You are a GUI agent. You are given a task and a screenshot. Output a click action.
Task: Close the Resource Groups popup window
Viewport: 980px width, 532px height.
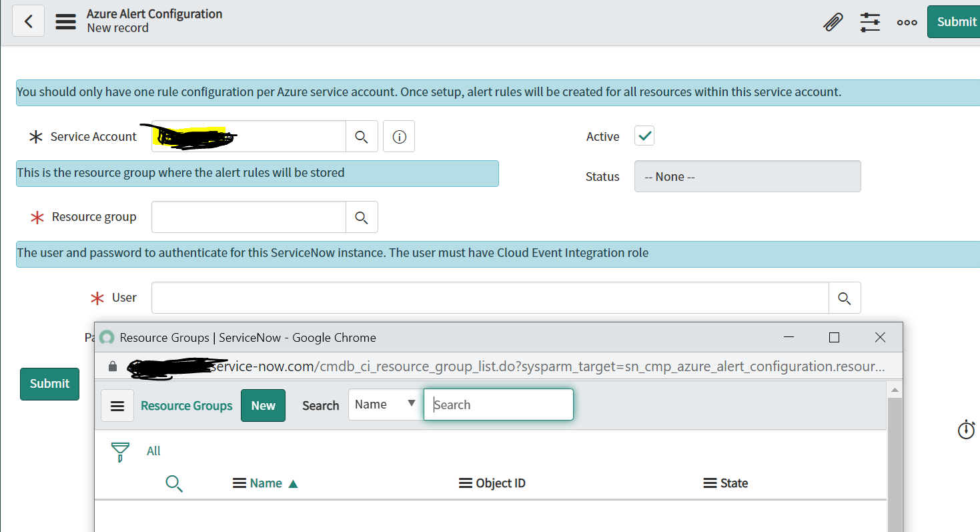coord(880,338)
